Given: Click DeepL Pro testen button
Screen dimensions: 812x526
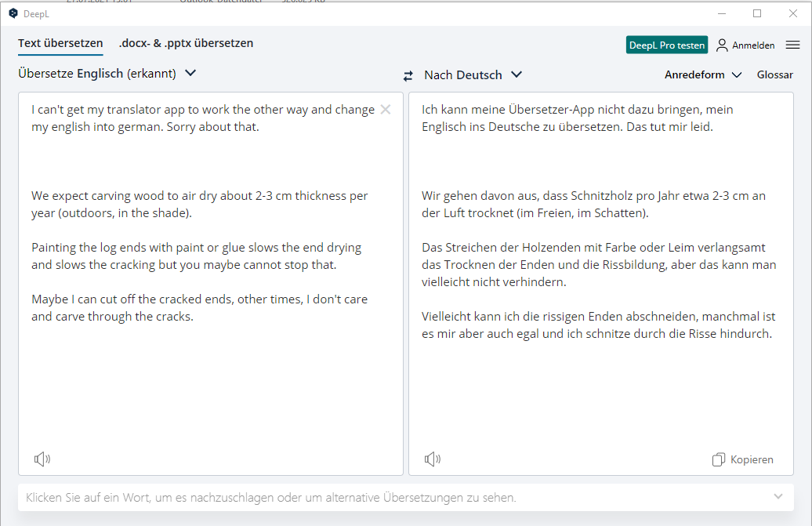Looking at the screenshot, I should coord(666,45).
